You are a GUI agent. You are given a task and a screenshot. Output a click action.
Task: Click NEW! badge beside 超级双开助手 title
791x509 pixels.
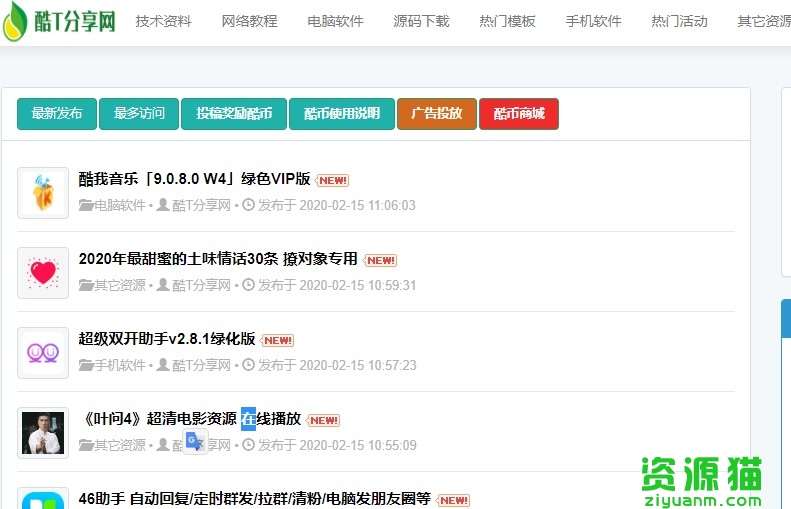(x=277, y=341)
